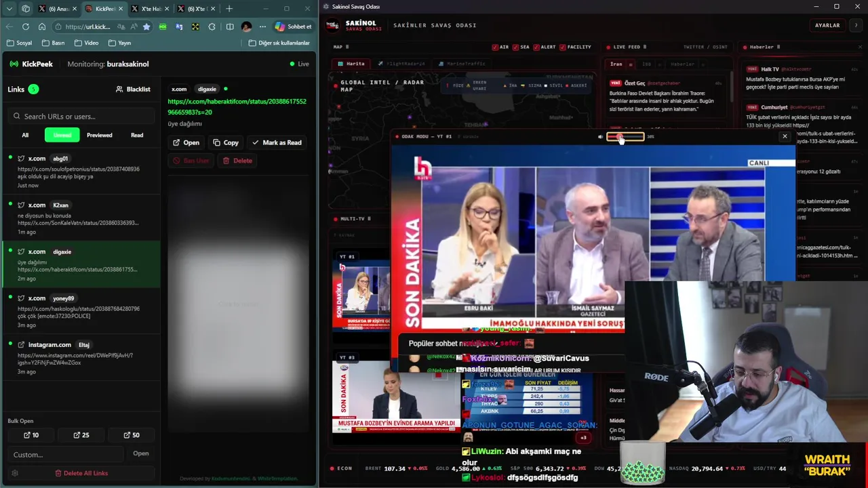Refresh the KickPeek page

click(26, 26)
